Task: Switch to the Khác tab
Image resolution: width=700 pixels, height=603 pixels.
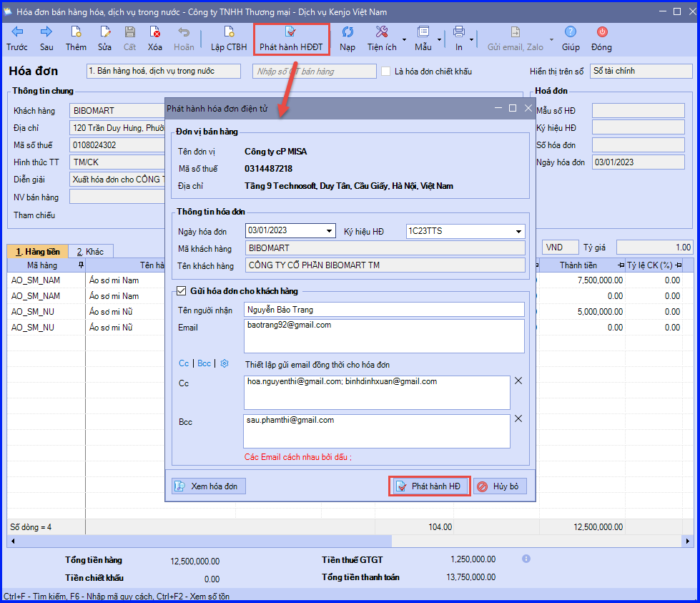Action: click(91, 252)
